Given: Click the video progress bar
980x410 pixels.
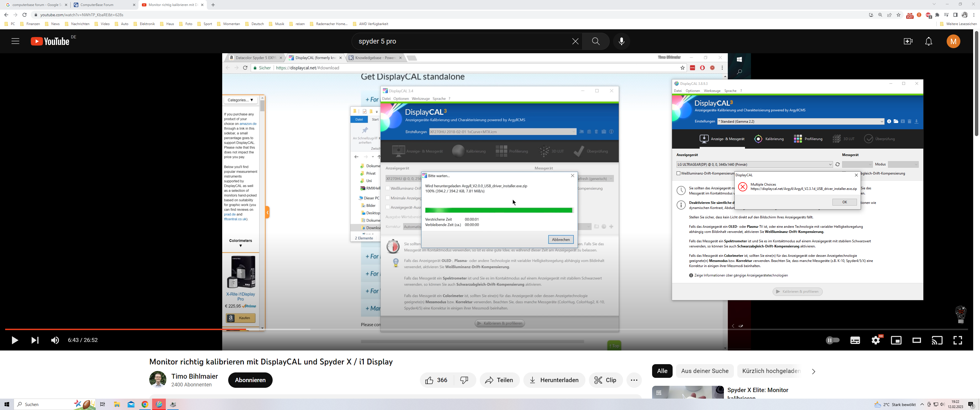Looking at the screenshot, I should (456, 329).
